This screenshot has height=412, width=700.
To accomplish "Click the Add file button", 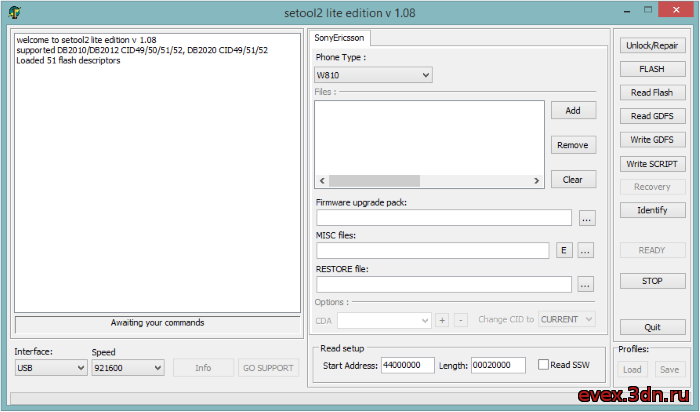I will [573, 110].
